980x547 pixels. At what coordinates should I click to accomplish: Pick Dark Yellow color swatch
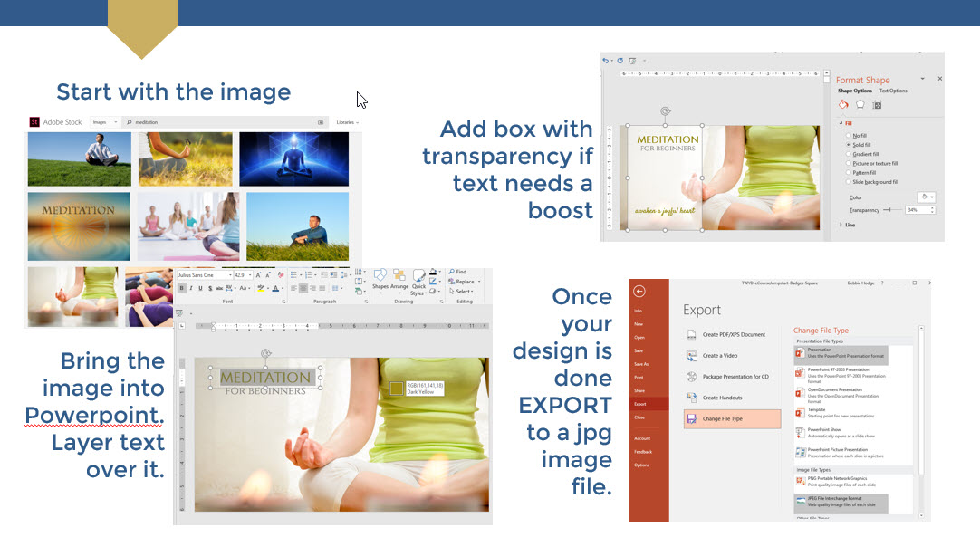396,389
